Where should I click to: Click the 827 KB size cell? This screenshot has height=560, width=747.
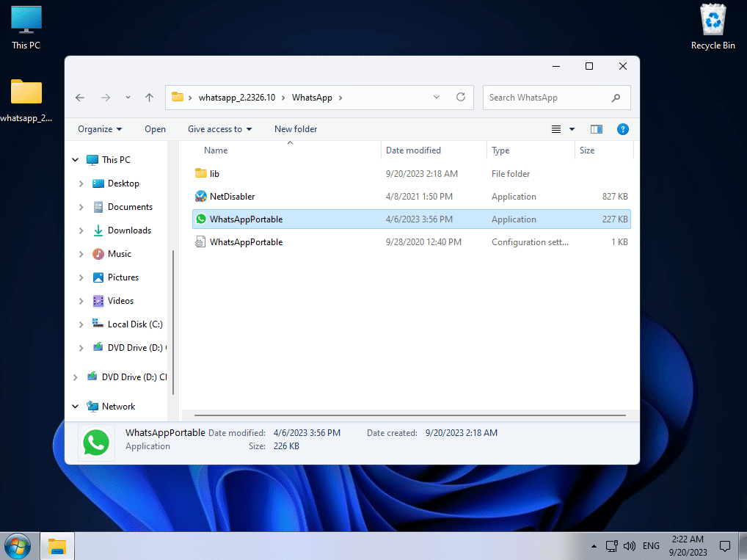[615, 197]
